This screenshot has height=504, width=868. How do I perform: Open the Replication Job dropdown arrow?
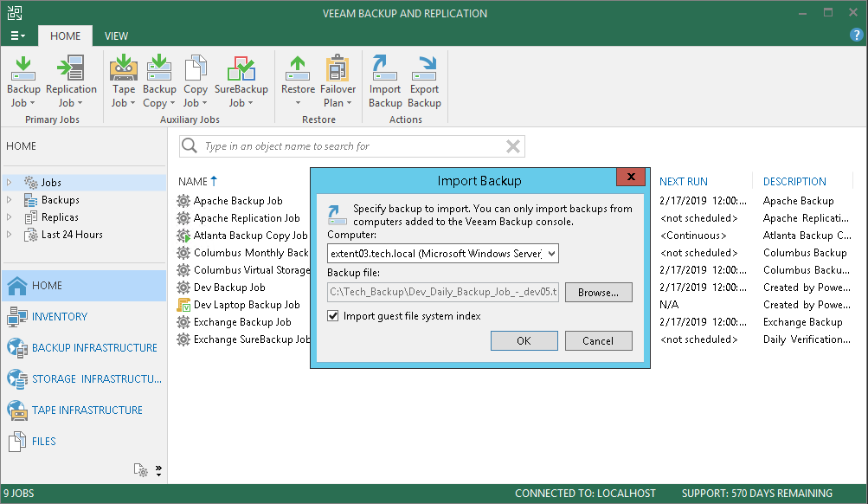click(x=80, y=103)
